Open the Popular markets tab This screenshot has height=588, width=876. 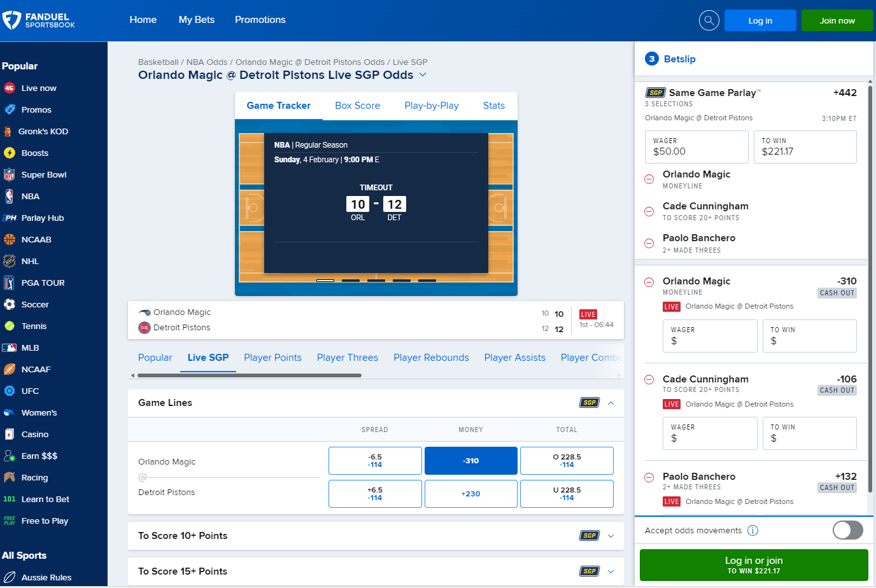(155, 358)
